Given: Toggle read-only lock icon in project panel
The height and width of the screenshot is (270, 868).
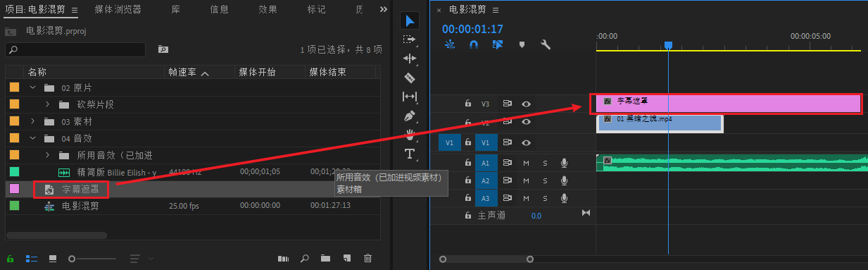Looking at the screenshot, I should [11, 259].
